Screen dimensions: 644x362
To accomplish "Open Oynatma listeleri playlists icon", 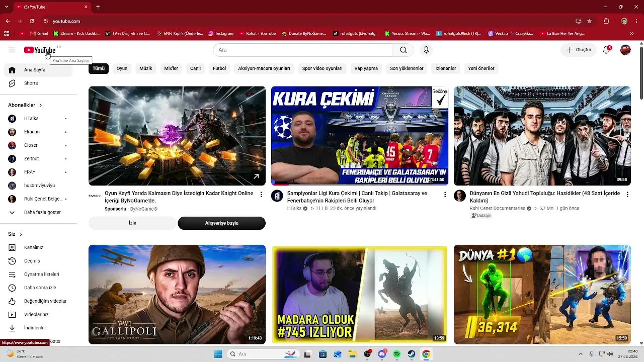I will [x=12, y=275].
